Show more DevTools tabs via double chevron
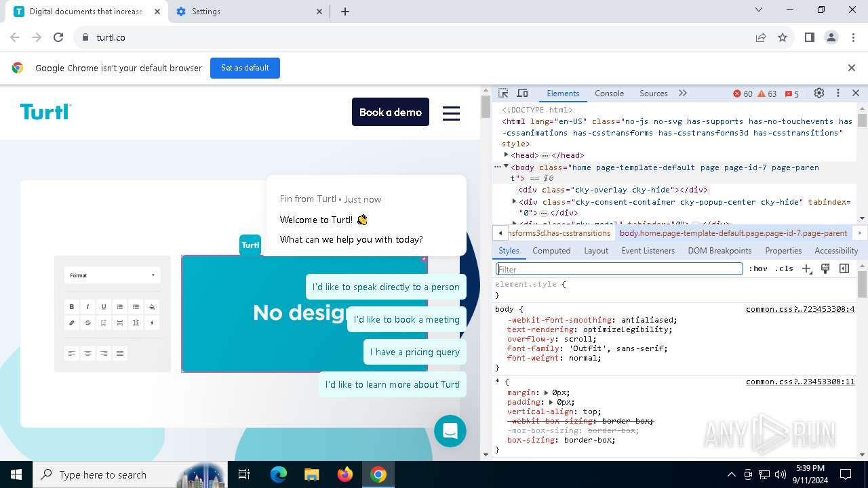868x488 pixels. 683,94
